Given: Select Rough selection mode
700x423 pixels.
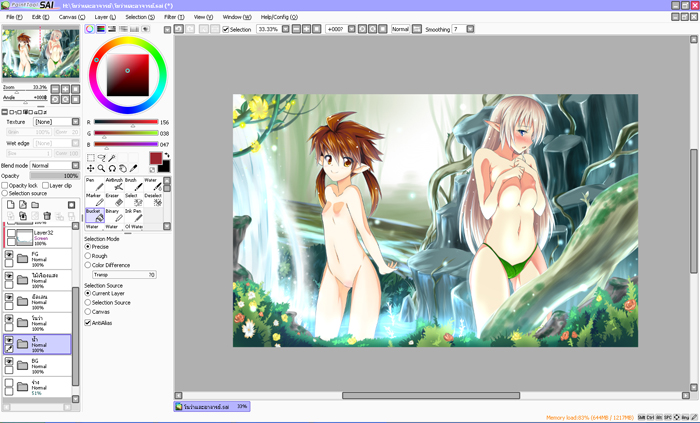Looking at the screenshot, I should coord(88,256).
